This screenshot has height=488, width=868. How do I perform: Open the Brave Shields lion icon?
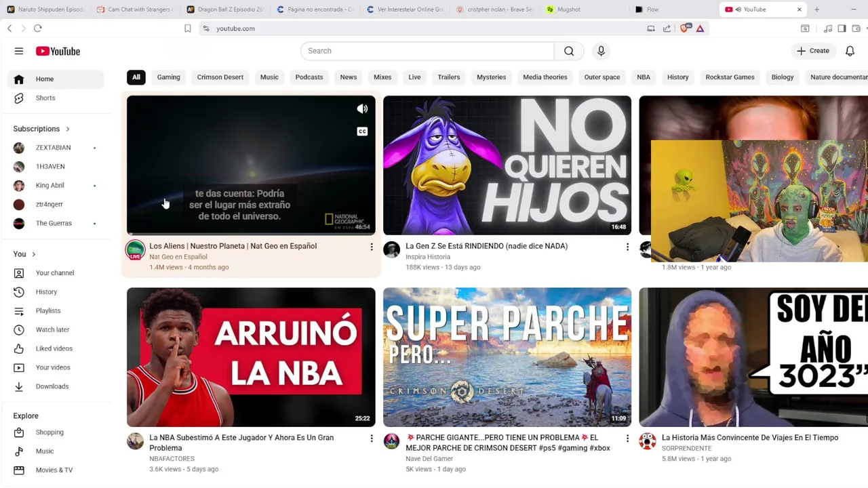click(x=684, y=28)
